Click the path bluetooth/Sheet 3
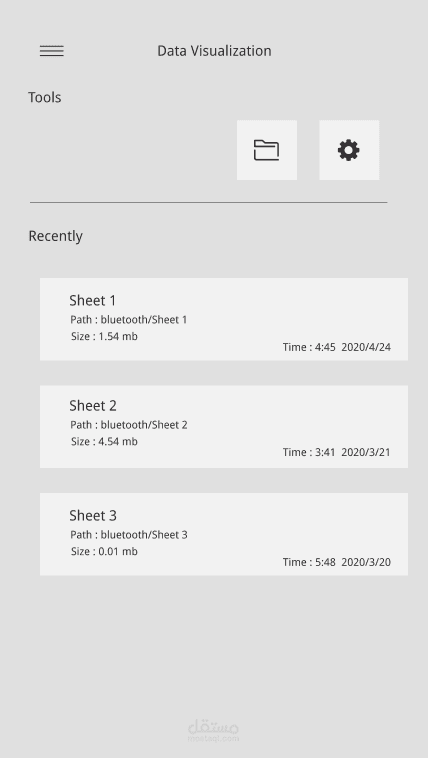428x758 pixels. (x=129, y=535)
